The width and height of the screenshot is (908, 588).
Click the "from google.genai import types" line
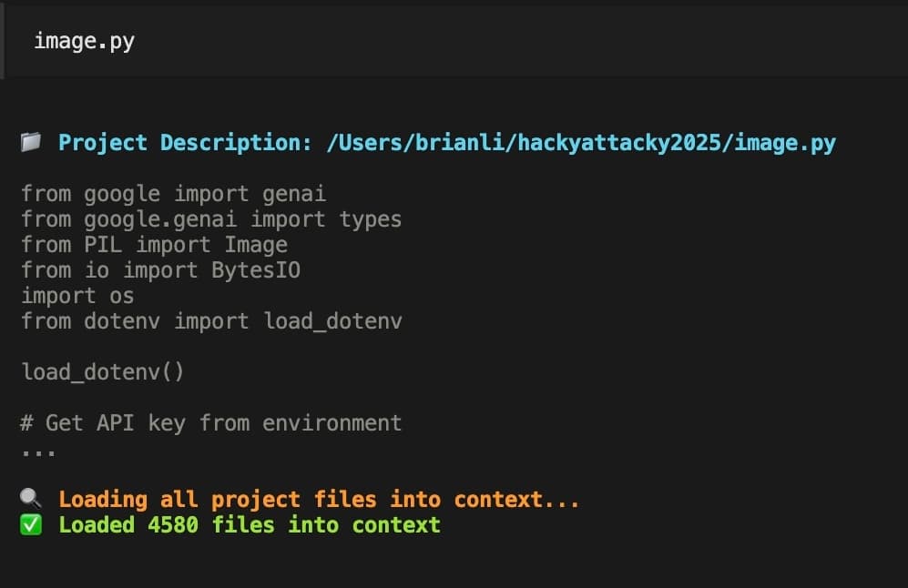coord(211,219)
